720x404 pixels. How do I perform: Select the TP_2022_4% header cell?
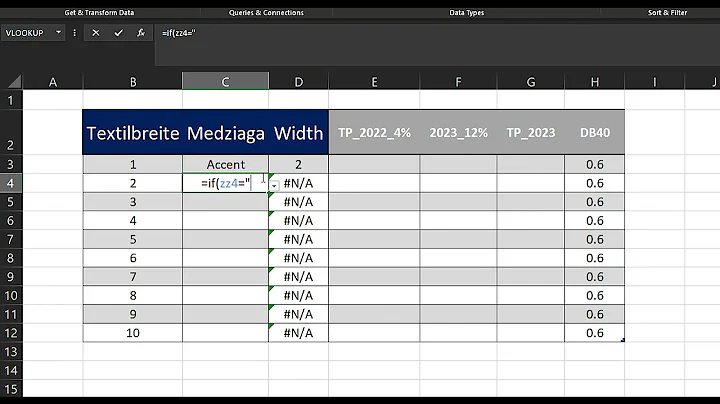coord(374,132)
